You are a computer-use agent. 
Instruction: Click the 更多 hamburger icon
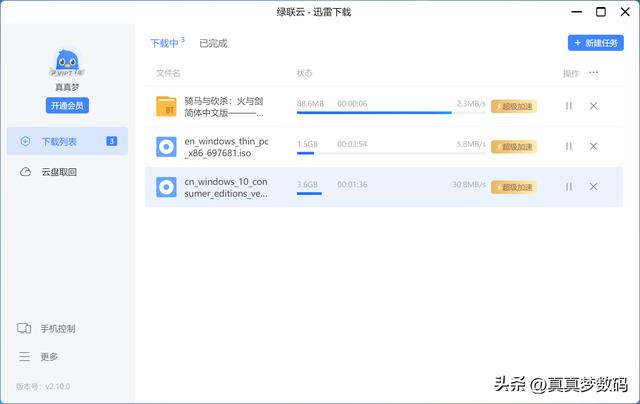click(24, 357)
